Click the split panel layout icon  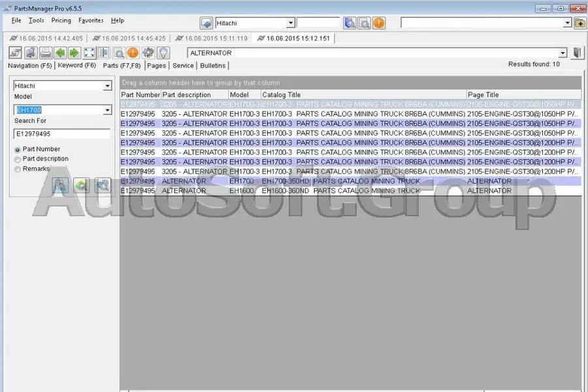tap(103, 53)
